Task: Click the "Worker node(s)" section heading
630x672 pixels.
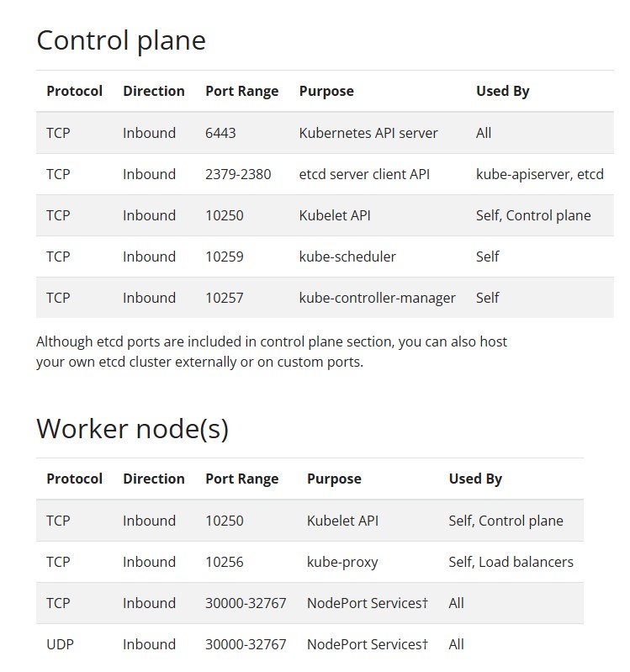Action: coord(132,428)
